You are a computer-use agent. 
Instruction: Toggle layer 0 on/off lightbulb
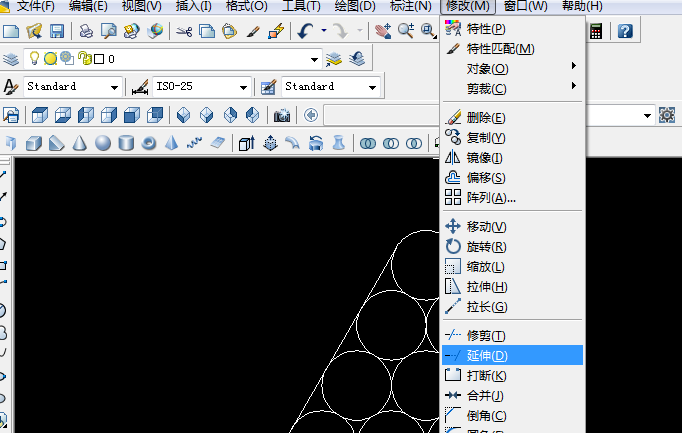click(x=34, y=58)
